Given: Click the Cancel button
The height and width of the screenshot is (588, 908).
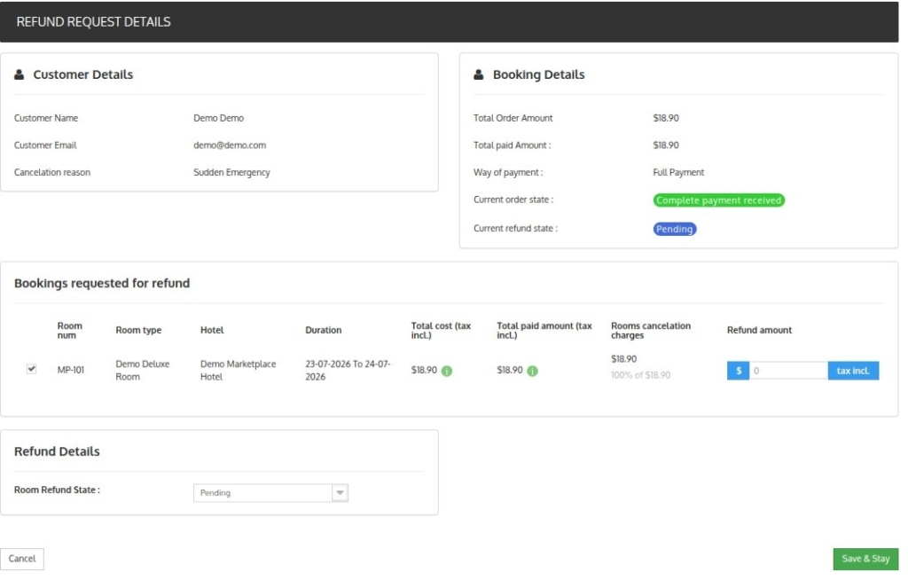Looking at the screenshot, I should click(x=22, y=559).
